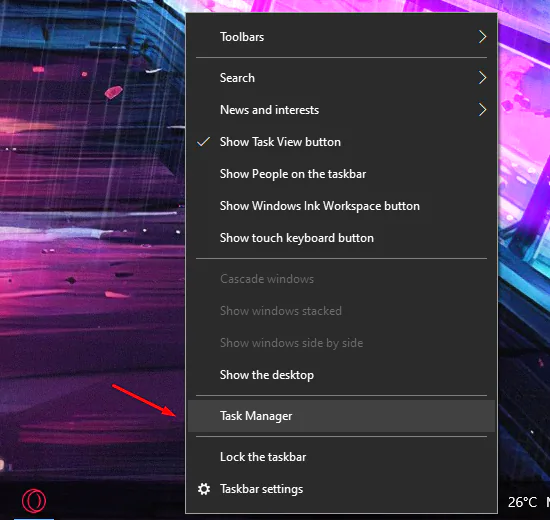Expand the Search submenu arrow
550x520 pixels.
point(483,78)
